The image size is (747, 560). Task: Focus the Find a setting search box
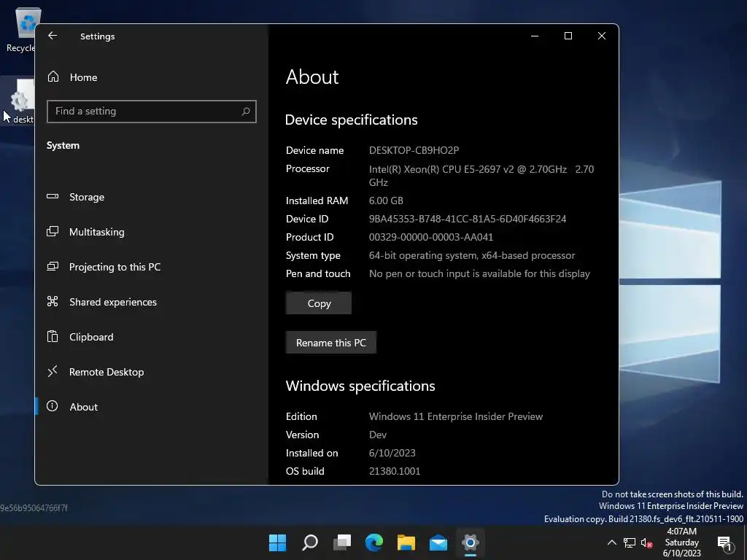coord(152,112)
